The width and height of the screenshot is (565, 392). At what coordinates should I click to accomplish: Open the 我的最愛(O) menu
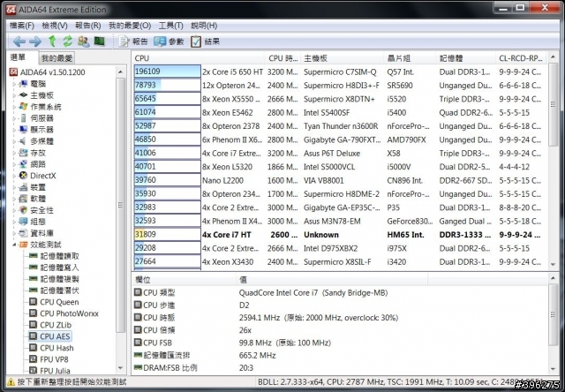point(130,26)
